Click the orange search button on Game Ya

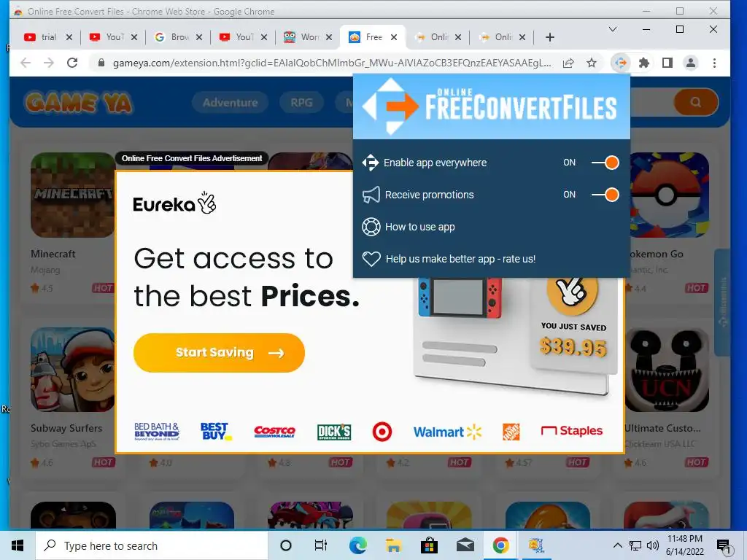point(695,102)
